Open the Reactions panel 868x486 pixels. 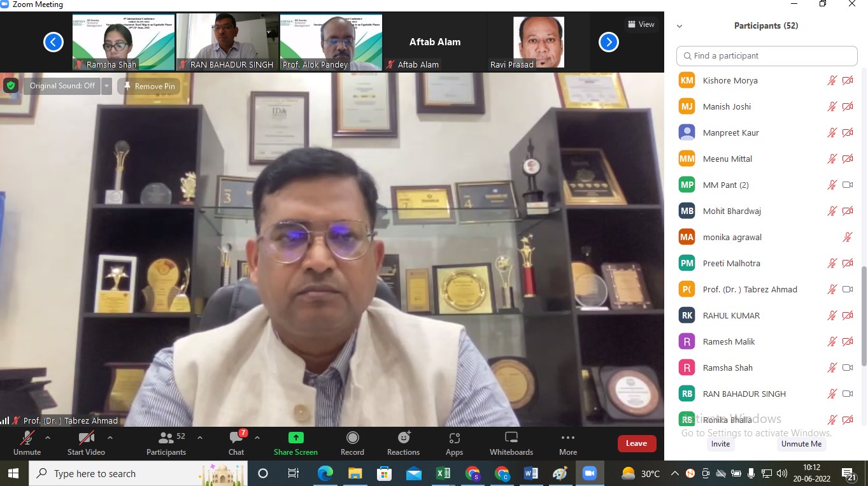(x=403, y=438)
